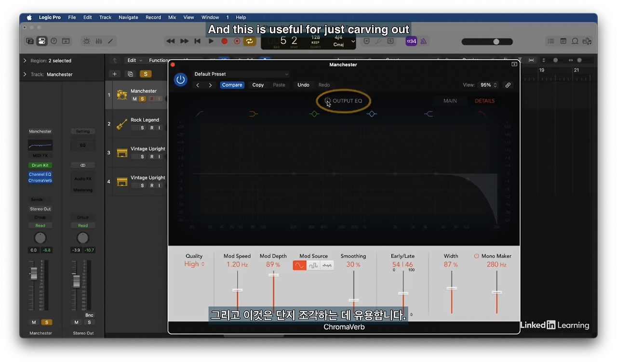Open the Logic Pro menu
This screenshot has height=364, width=617.
pyautogui.click(x=50, y=17)
